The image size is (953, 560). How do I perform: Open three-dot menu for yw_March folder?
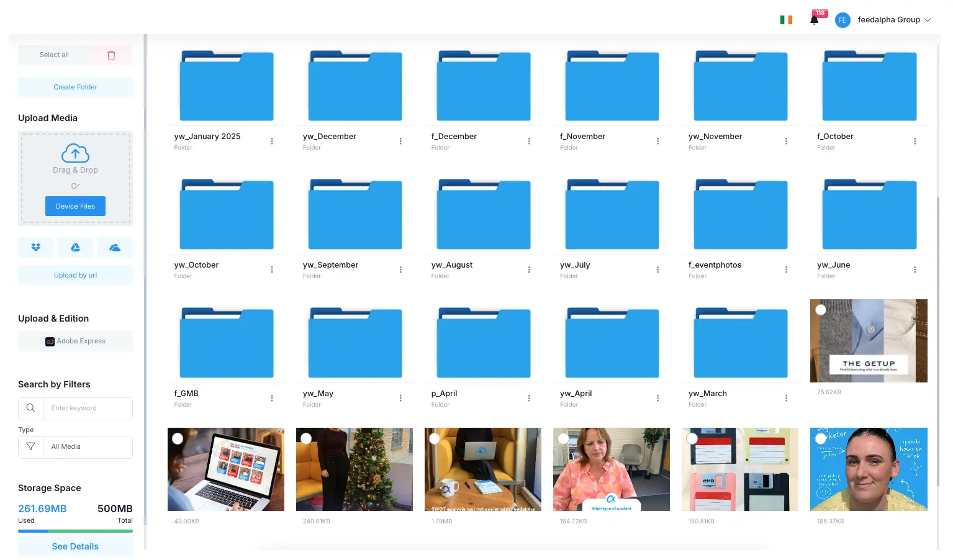(x=786, y=399)
